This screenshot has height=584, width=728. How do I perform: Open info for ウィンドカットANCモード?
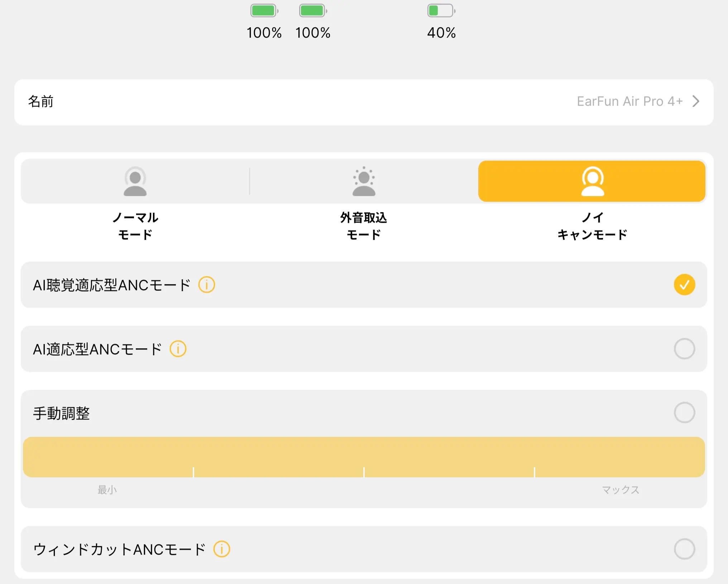pos(222,549)
